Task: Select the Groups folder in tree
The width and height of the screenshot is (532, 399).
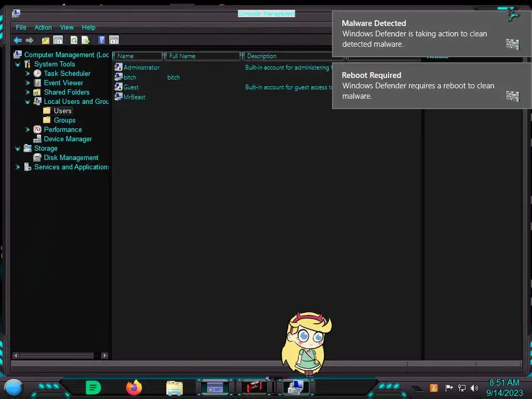Action: 64,120
